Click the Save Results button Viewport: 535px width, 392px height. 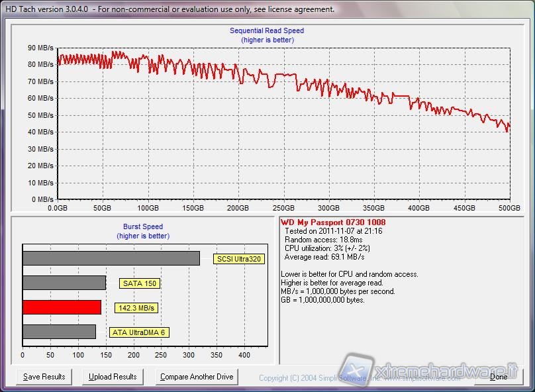(x=44, y=377)
